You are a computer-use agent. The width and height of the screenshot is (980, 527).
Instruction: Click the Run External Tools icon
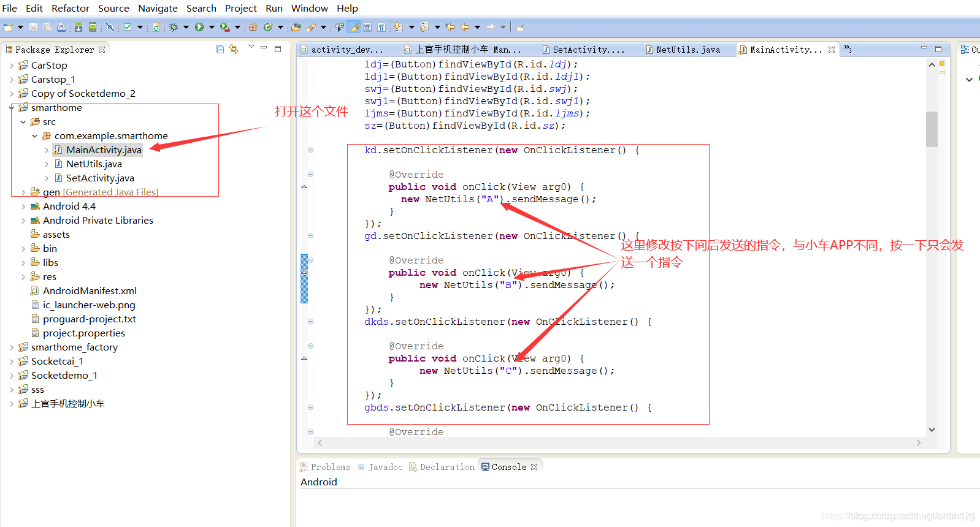(225, 27)
